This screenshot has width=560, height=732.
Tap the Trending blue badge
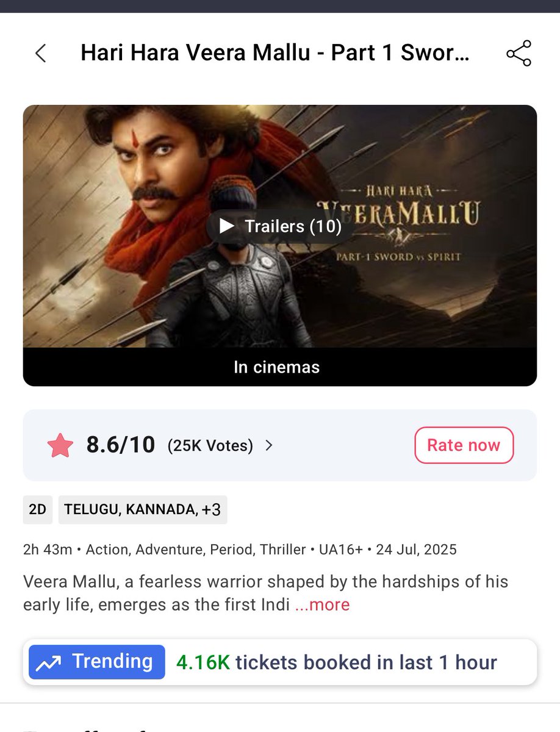tap(97, 662)
